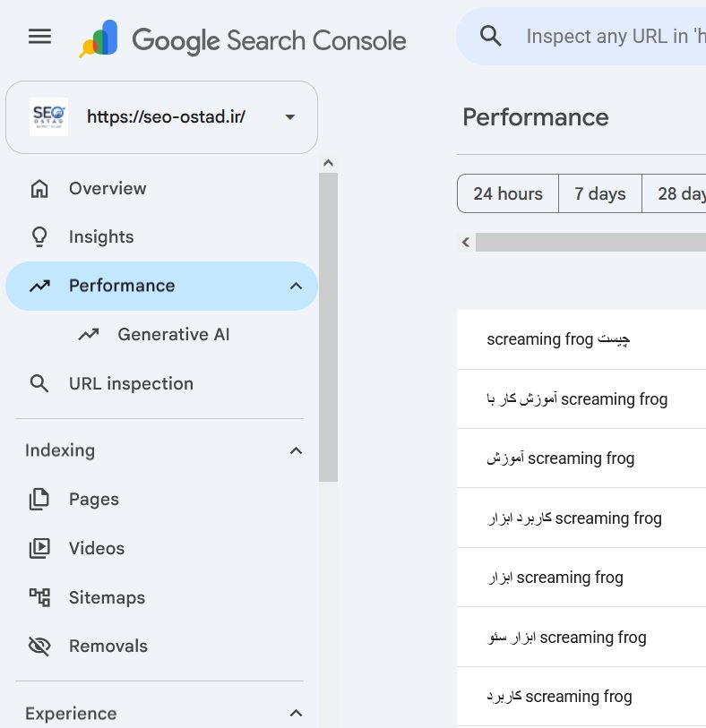The width and height of the screenshot is (706, 728).
Task: Click the magnifier icon in URL inspect bar
Action: 490,36
